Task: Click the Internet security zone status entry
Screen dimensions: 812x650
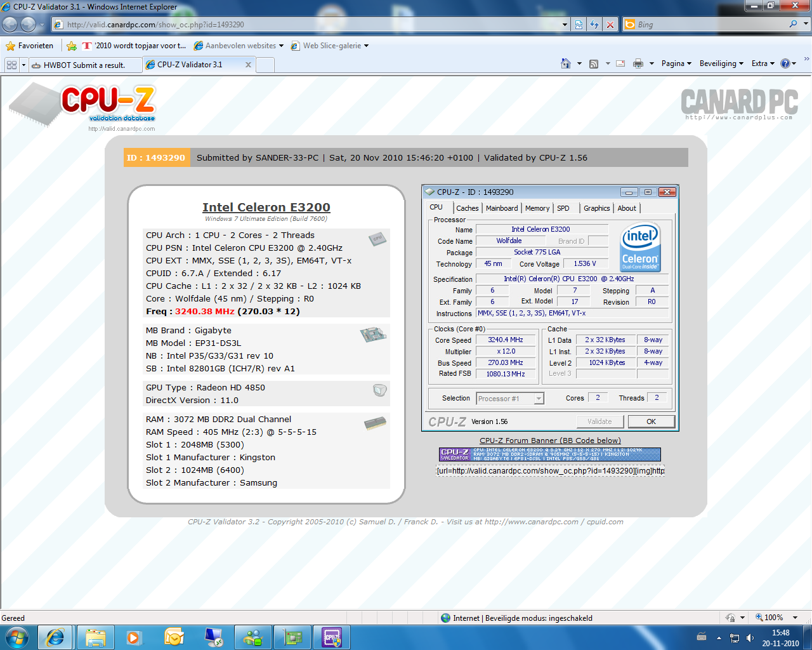Action: pyautogui.click(x=516, y=618)
